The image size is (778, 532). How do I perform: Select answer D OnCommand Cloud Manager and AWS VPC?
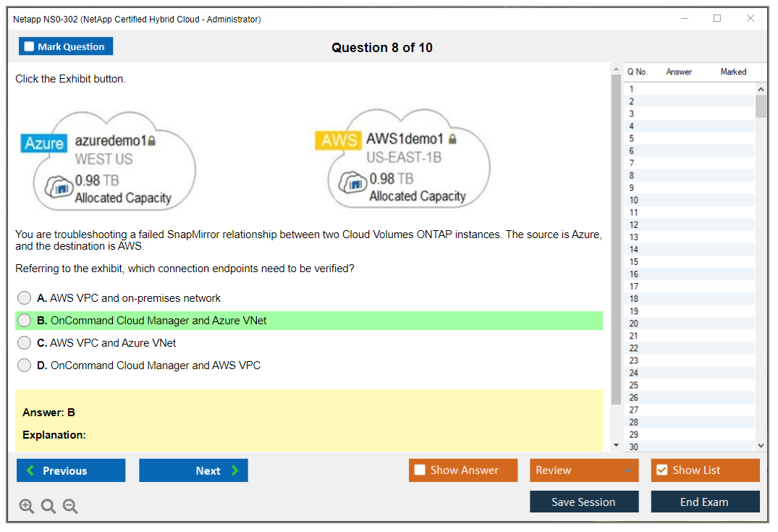point(25,366)
